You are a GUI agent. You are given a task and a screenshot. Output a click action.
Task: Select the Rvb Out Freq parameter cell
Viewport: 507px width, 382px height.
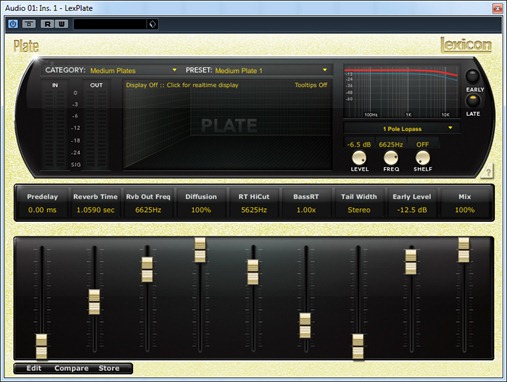click(x=148, y=203)
